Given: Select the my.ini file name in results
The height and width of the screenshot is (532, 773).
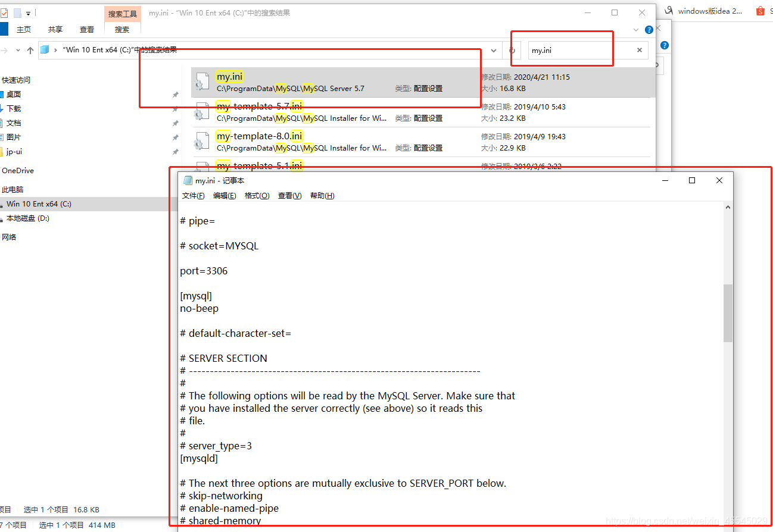Looking at the screenshot, I should coord(229,77).
